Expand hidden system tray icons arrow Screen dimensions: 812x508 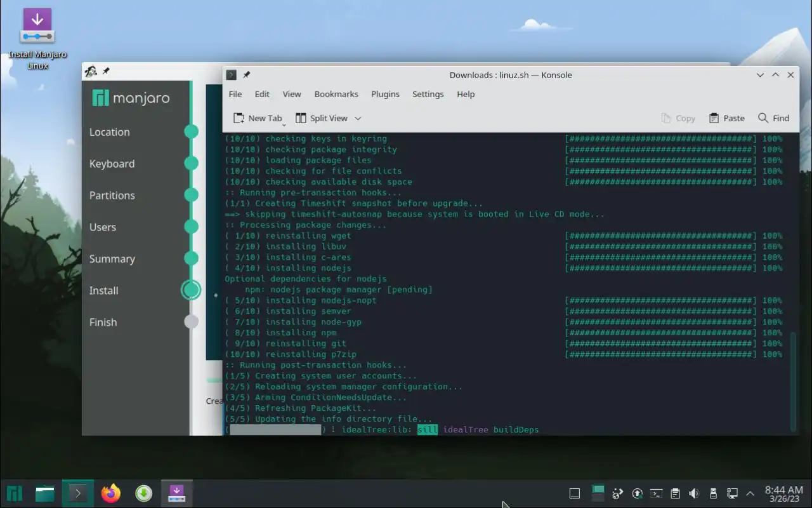pyautogui.click(x=750, y=493)
